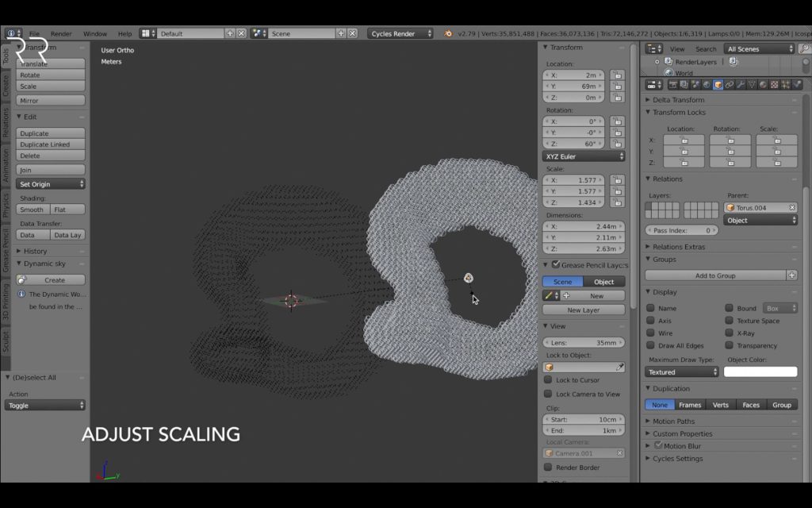Open the Set Origin dropdown
Screen dimensions: 812x508
point(50,184)
